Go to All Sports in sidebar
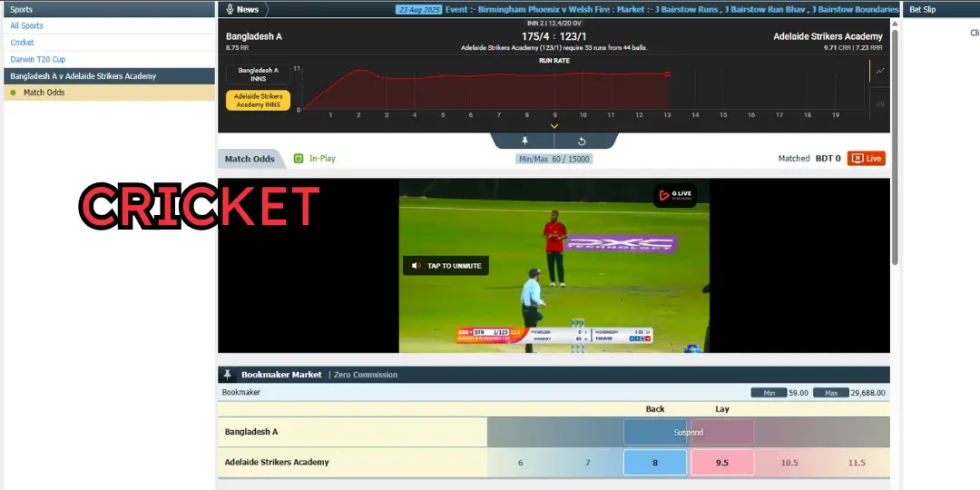 coord(27,25)
